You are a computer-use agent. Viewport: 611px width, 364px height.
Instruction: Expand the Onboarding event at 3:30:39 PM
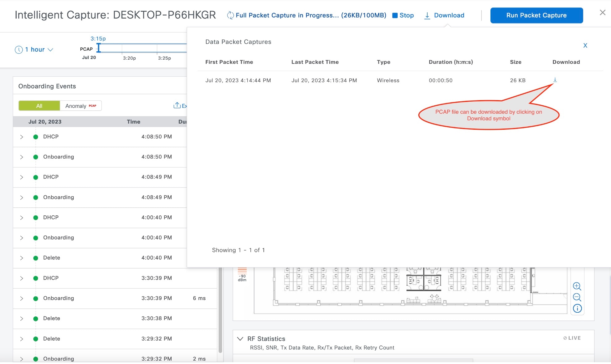(22, 298)
